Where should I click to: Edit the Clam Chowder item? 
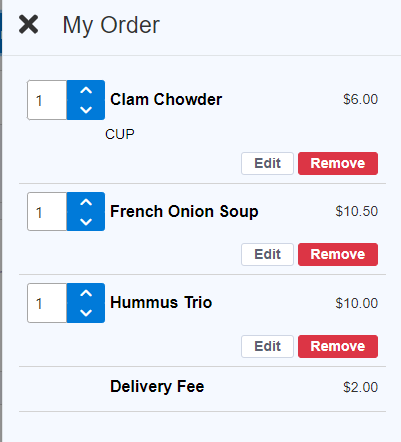pyautogui.click(x=267, y=163)
